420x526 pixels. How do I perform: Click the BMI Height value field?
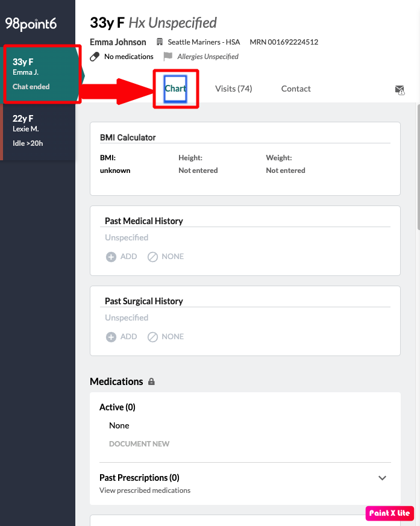[x=198, y=171]
